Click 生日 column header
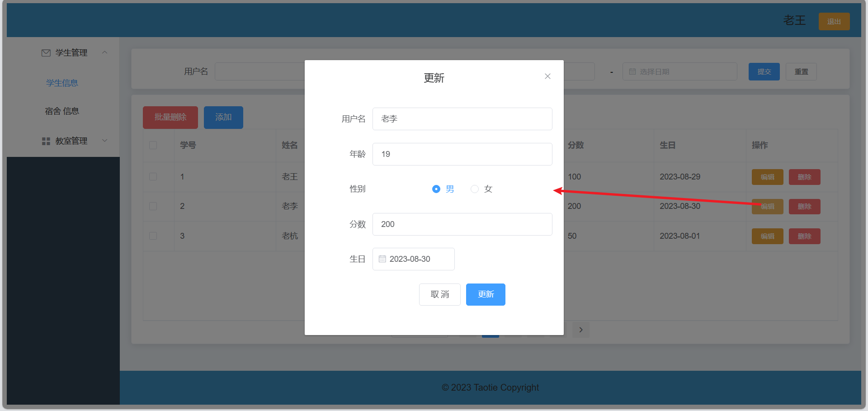This screenshot has width=868, height=411. pyautogui.click(x=668, y=145)
